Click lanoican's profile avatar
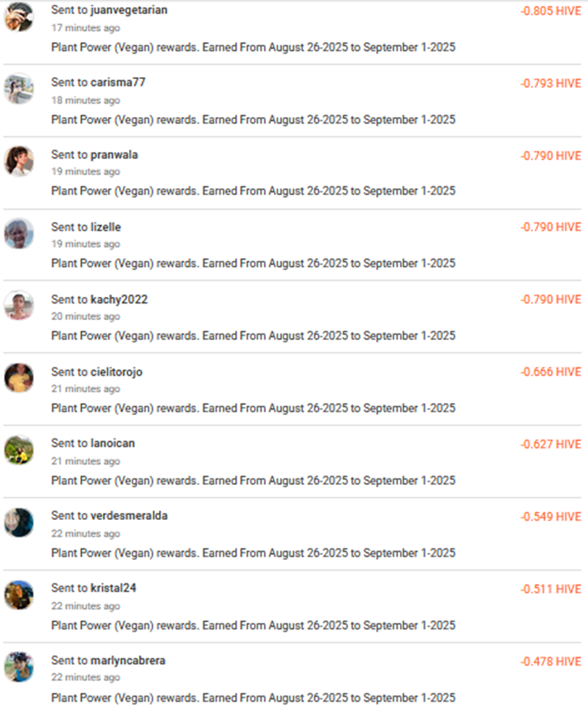 19,450
